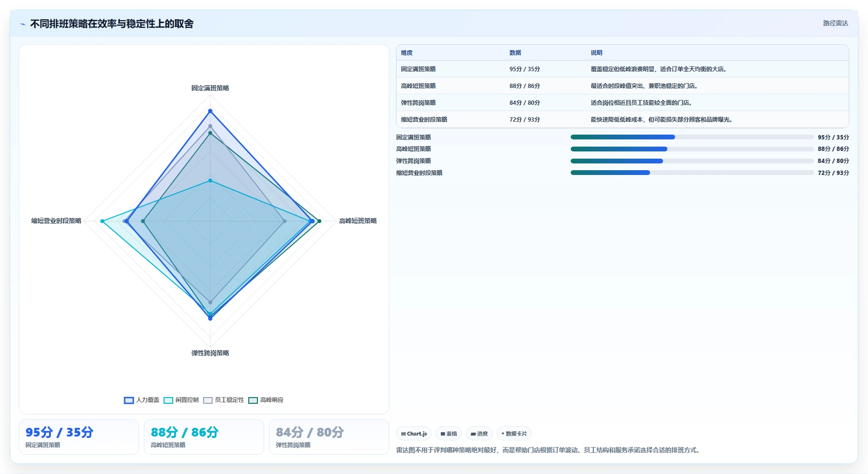Select the 缩短营业时段策略 table row name

point(424,120)
